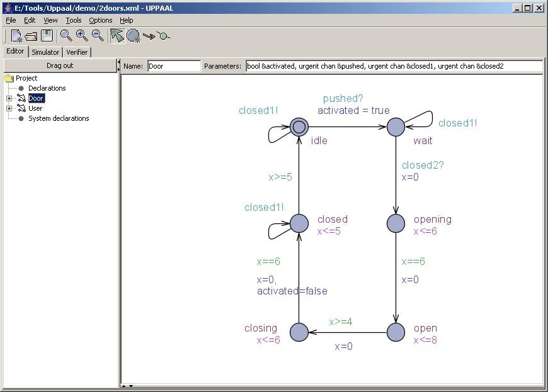The image size is (548, 392).
Task: Open the Edit menu
Action: point(30,20)
